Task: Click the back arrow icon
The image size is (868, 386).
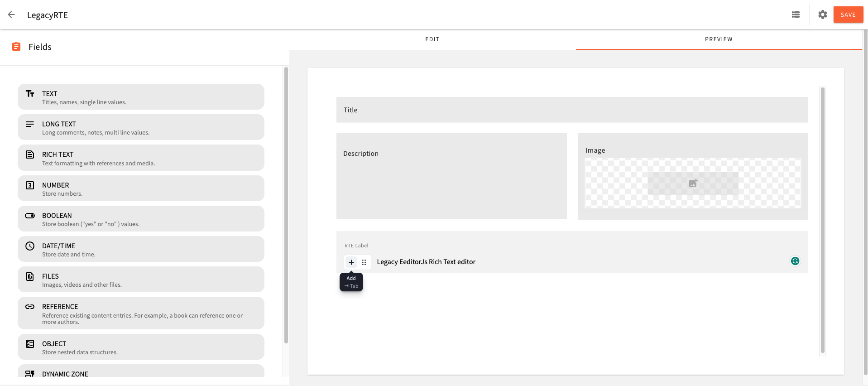Action: pos(11,15)
